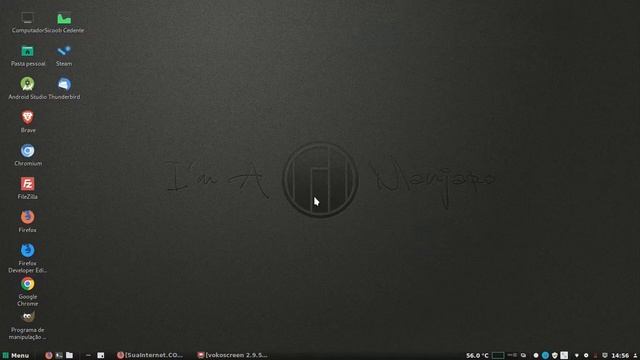Open the Menu button in the panel
Image resolution: width=640 pixels, height=360 pixels.
16,356
